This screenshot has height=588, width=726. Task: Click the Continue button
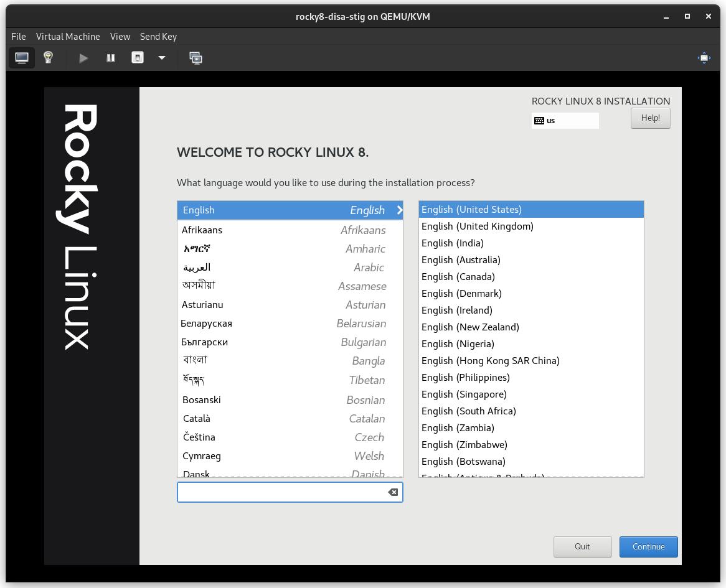pos(648,546)
